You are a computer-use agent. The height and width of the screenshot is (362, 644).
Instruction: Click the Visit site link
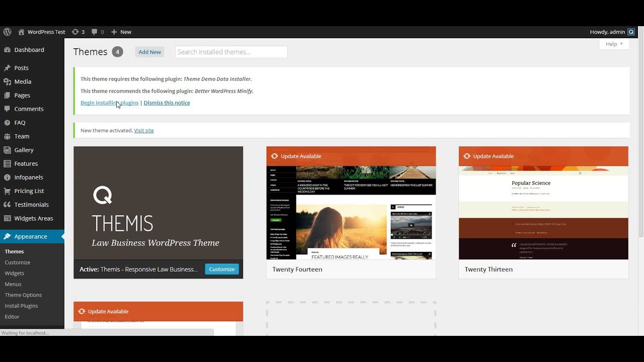pyautogui.click(x=144, y=130)
